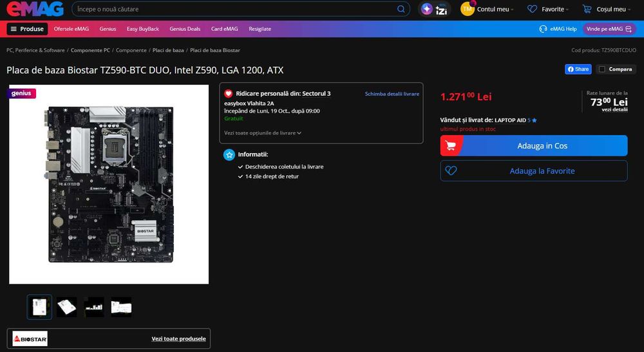
Task: Expand the Favorite dropdown in header
Action: tap(555, 9)
